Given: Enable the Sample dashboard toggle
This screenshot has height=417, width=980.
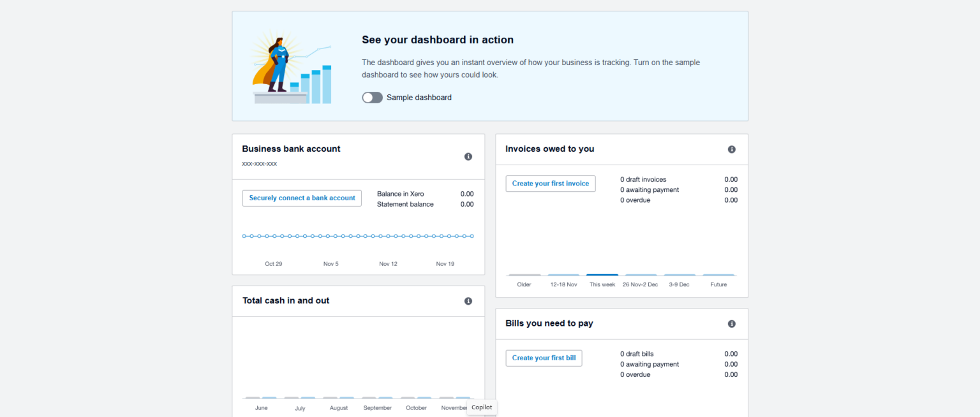Looking at the screenshot, I should pos(372,97).
